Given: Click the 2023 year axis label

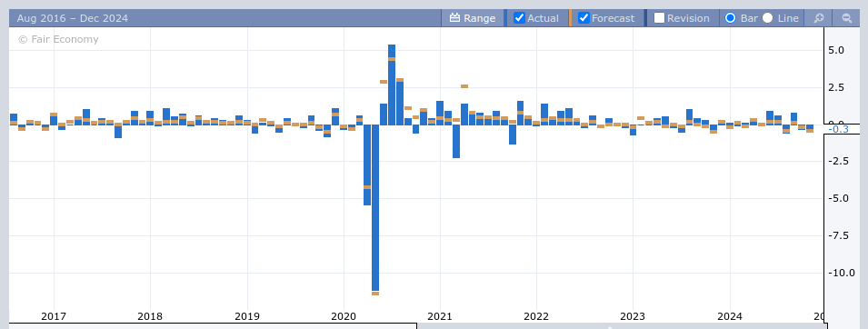Looking at the screenshot, I should [x=633, y=316].
